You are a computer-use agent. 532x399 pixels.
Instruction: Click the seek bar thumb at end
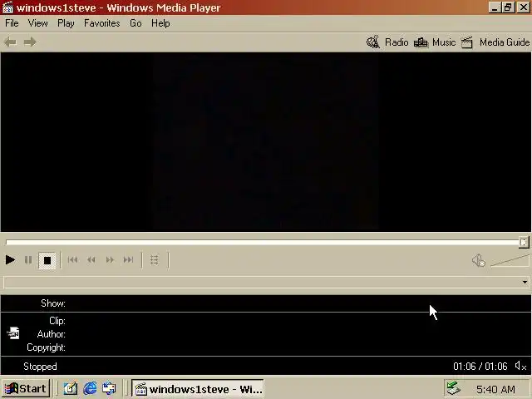point(524,242)
